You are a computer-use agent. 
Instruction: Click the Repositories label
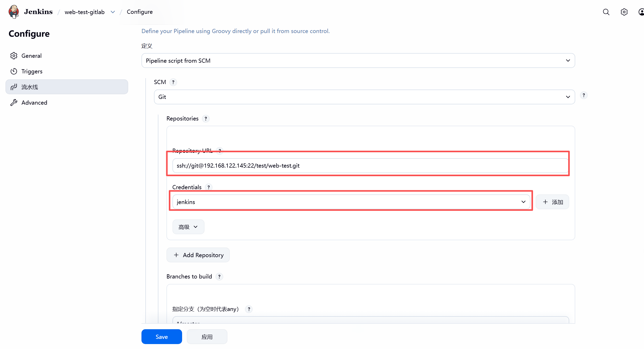click(x=182, y=119)
